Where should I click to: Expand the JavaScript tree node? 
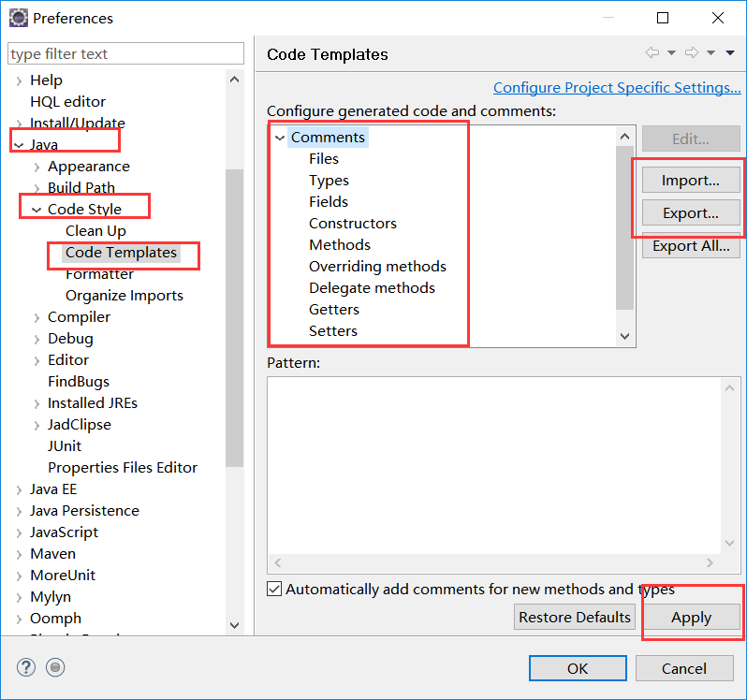coord(19,532)
